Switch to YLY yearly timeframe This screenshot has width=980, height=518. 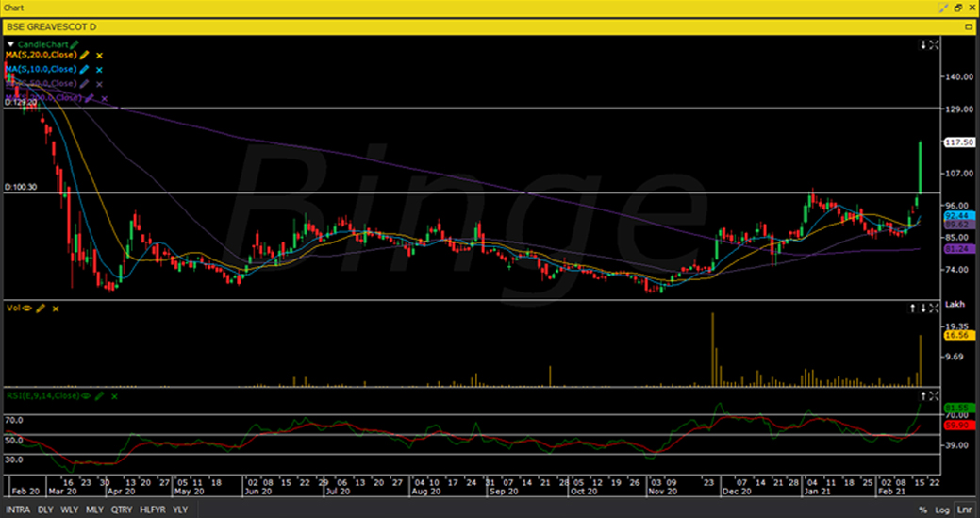click(180, 510)
